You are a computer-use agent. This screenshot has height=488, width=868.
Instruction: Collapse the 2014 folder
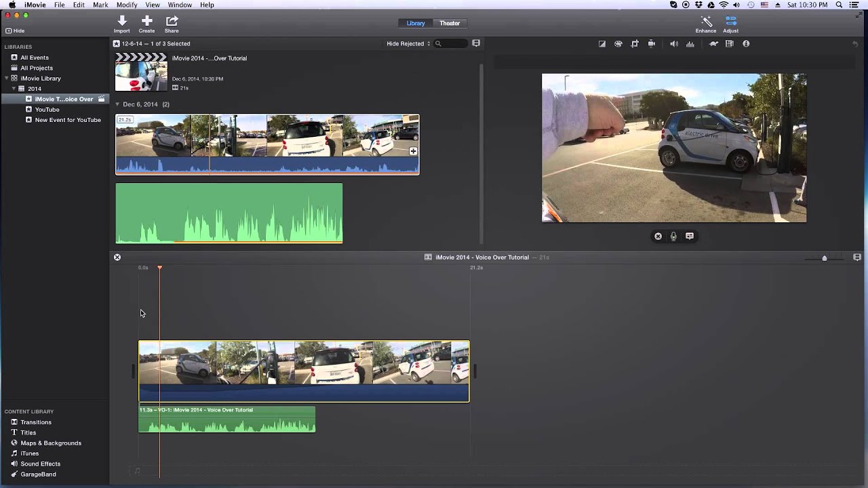14,89
